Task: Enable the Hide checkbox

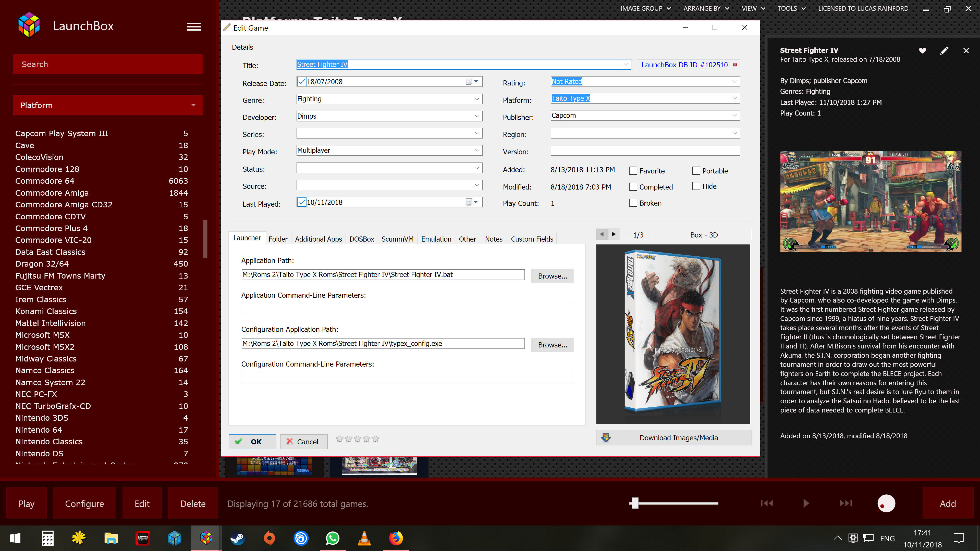Action: tap(696, 186)
